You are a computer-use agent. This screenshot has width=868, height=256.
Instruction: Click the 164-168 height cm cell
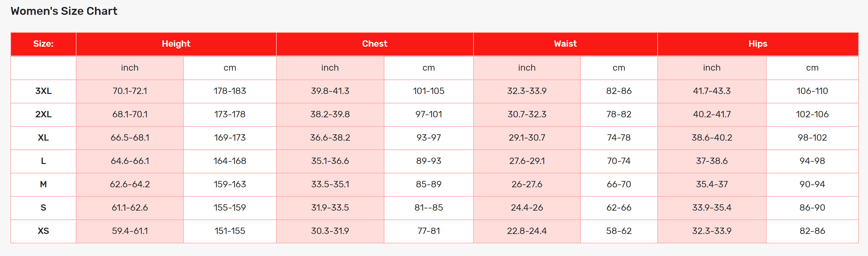click(230, 161)
